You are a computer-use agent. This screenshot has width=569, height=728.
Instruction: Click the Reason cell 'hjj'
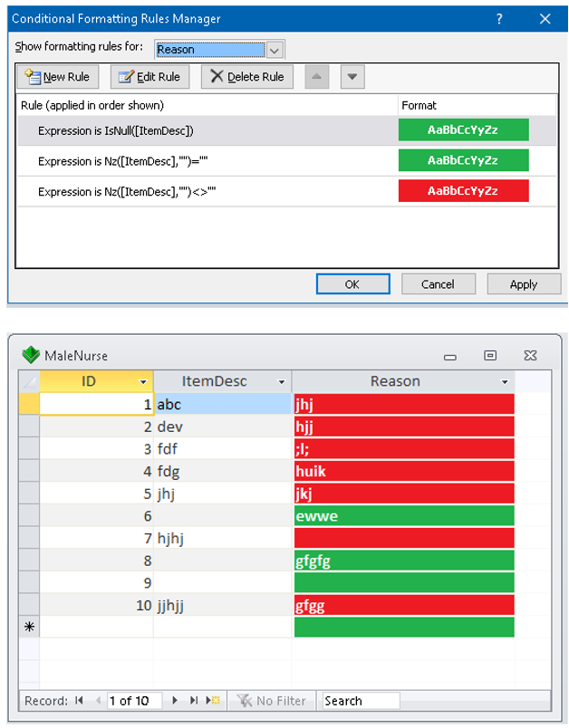tap(404, 426)
